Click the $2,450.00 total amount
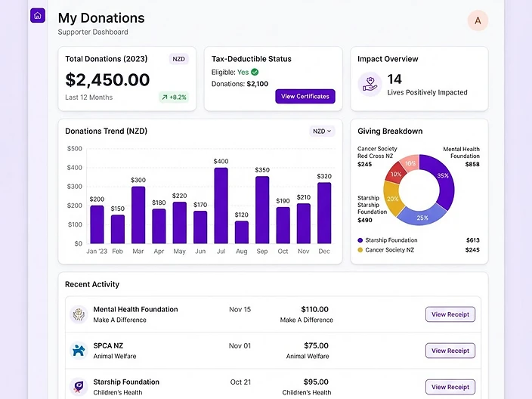Image resolution: width=532 pixels, height=399 pixels. click(x=107, y=80)
